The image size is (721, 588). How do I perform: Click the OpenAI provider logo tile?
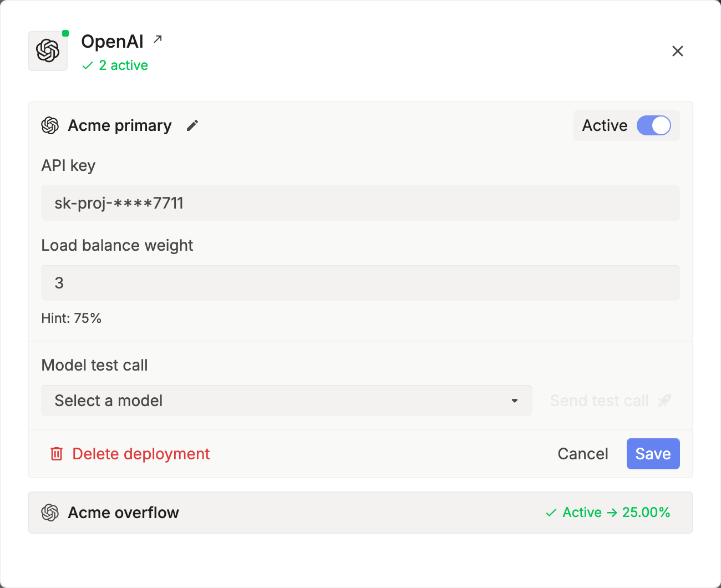[48, 51]
